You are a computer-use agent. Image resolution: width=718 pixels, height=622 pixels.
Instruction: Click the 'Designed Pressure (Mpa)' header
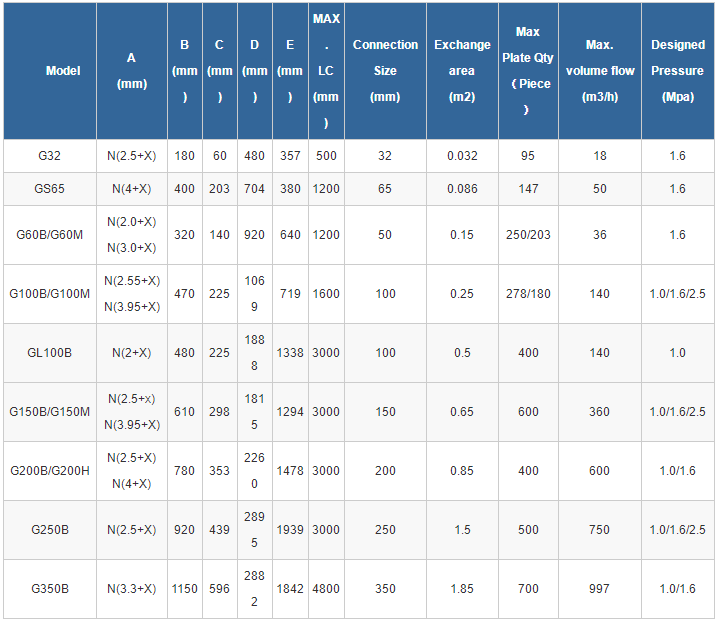678,71
